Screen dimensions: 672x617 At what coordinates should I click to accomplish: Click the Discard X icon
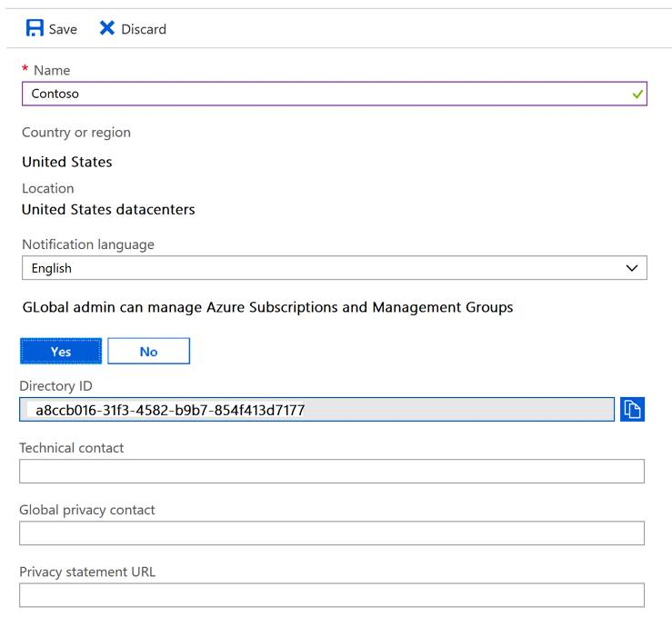pos(107,28)
